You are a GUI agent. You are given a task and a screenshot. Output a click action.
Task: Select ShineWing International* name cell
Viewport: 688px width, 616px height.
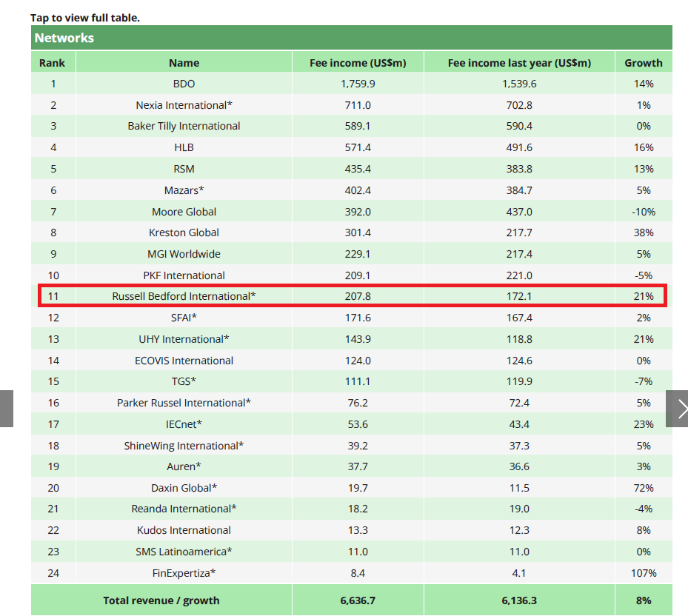[x=184, y=445]
